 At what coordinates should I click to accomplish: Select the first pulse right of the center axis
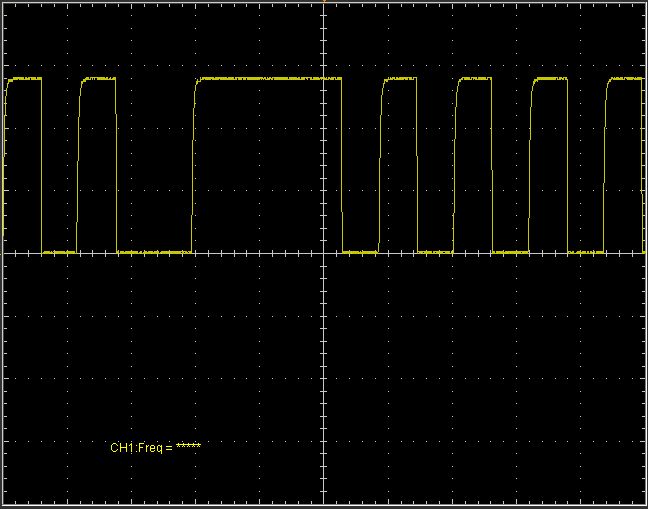click(397, 78)
